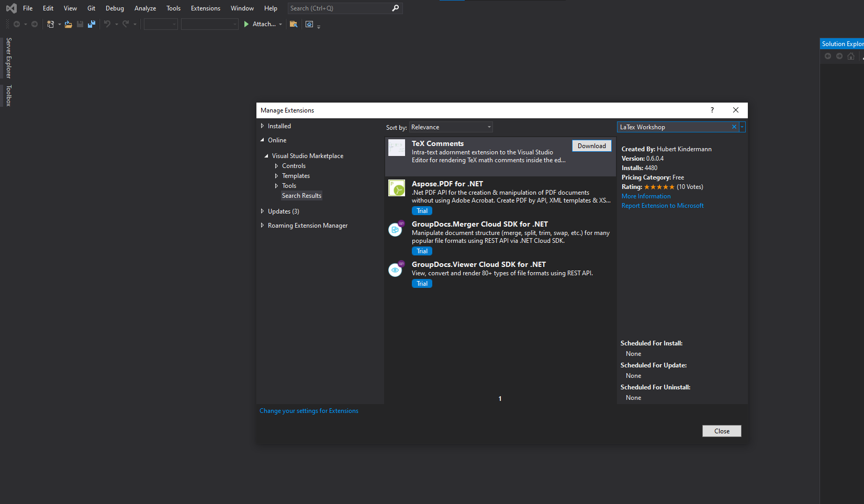Expand the Roaming Extension Manager category

click(262, 225)
